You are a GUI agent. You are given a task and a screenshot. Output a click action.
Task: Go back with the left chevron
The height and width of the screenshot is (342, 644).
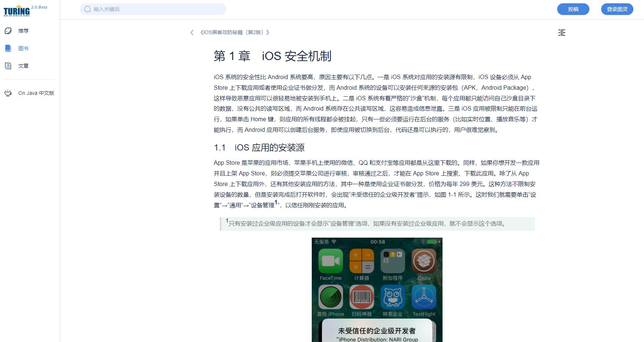(192, 33)
